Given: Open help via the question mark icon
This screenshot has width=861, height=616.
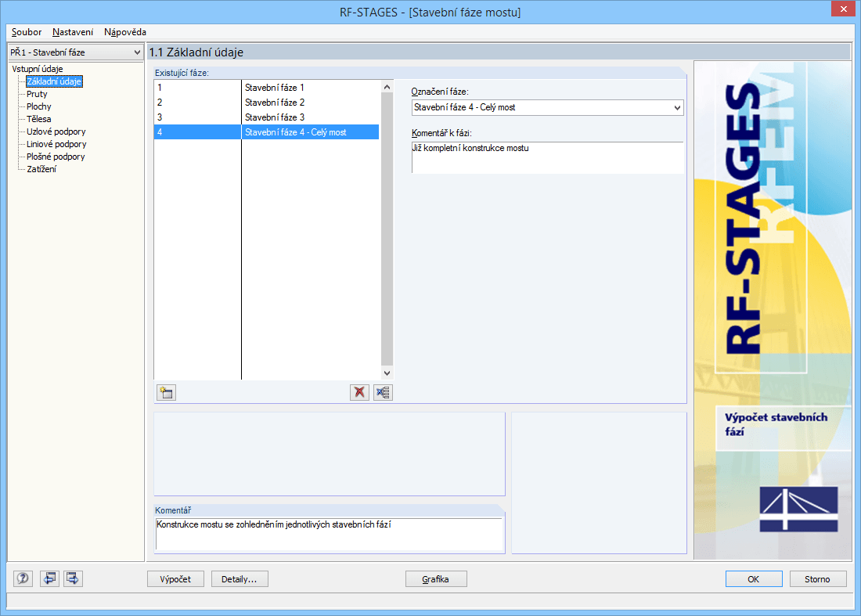Looking at the screenshot, I should [23, 578].
